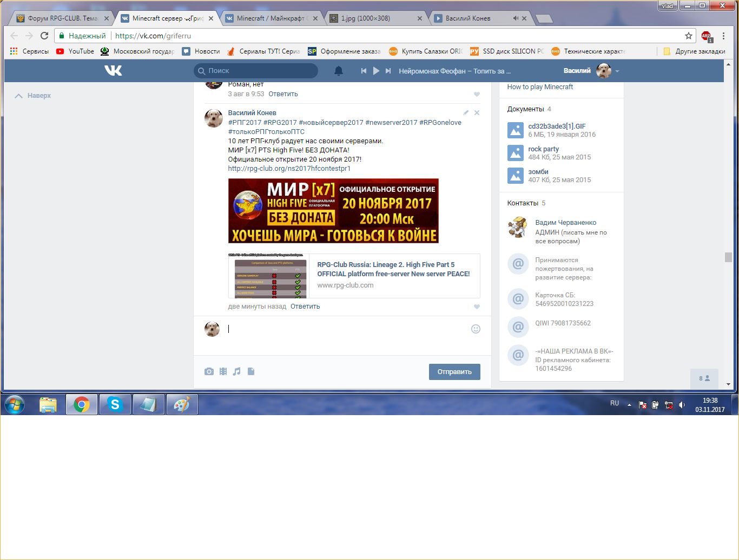The height and width of the screenshot is (560, 739).
Task: Open Вадим Черваненко contact profile
Action: [x=566, y=223]
